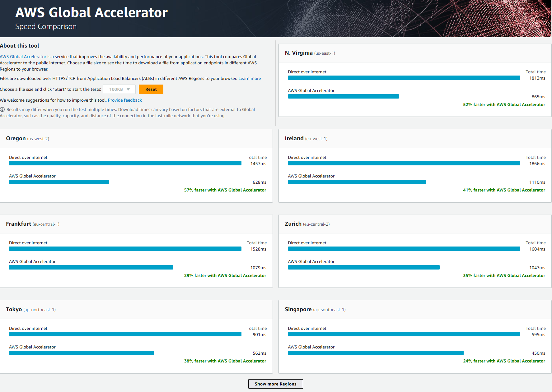Screen dimensions: 552x392
Task: Click N. Virginia AWS Global Accelerator bar
Action: click(344, 96)
